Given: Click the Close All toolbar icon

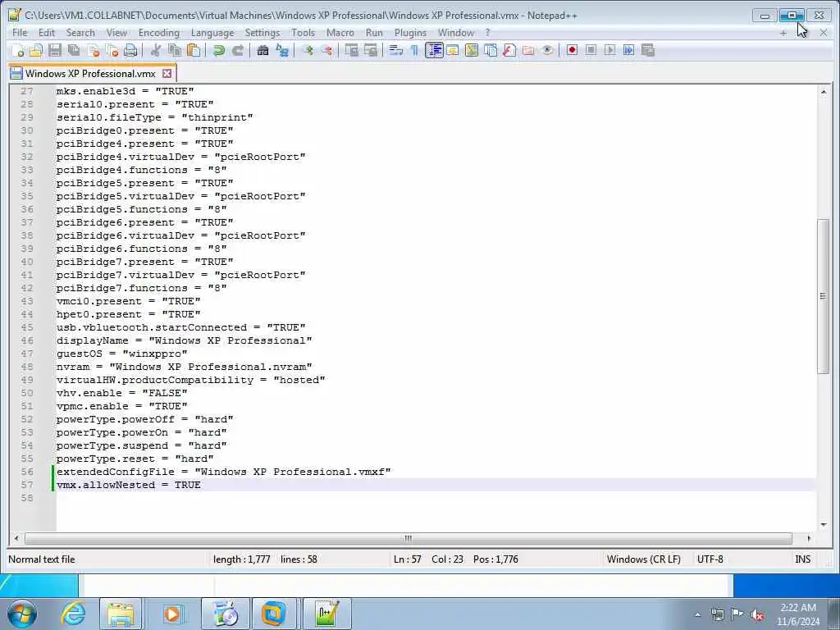Looking at the screenshot, I should pos(112,50).
